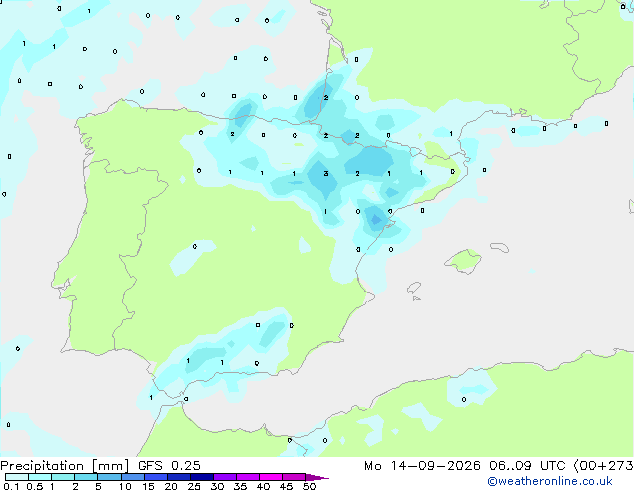Click the forecast date Mo 14-09-2026 text
The width and height of the screenshot is (634, 490).
click(x=422, y=466)
